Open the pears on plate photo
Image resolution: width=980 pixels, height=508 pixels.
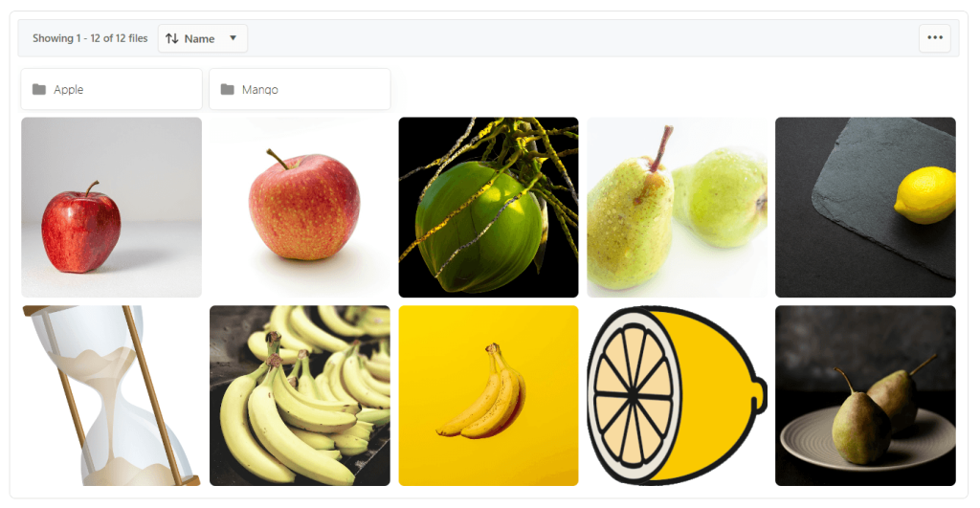pos(865,395)
